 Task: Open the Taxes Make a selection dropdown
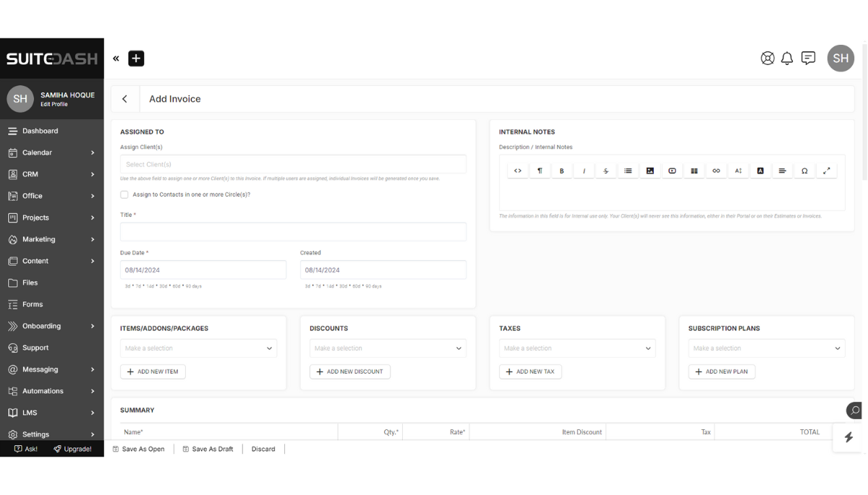576,348
